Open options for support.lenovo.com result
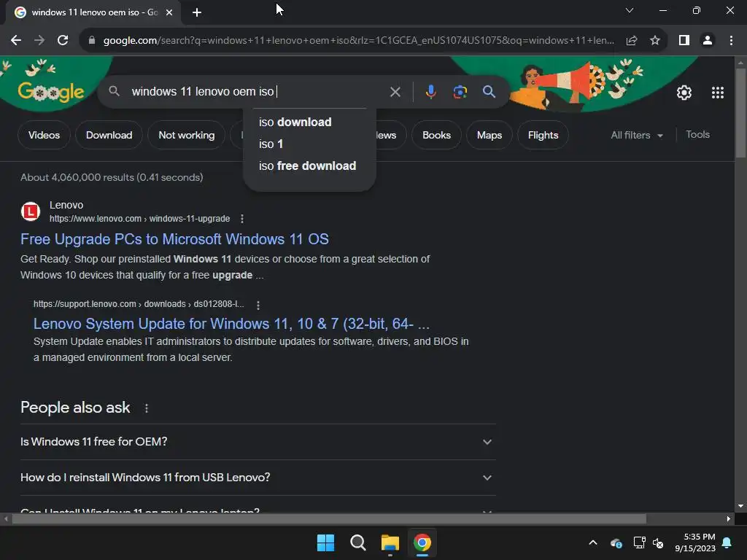 258,305
